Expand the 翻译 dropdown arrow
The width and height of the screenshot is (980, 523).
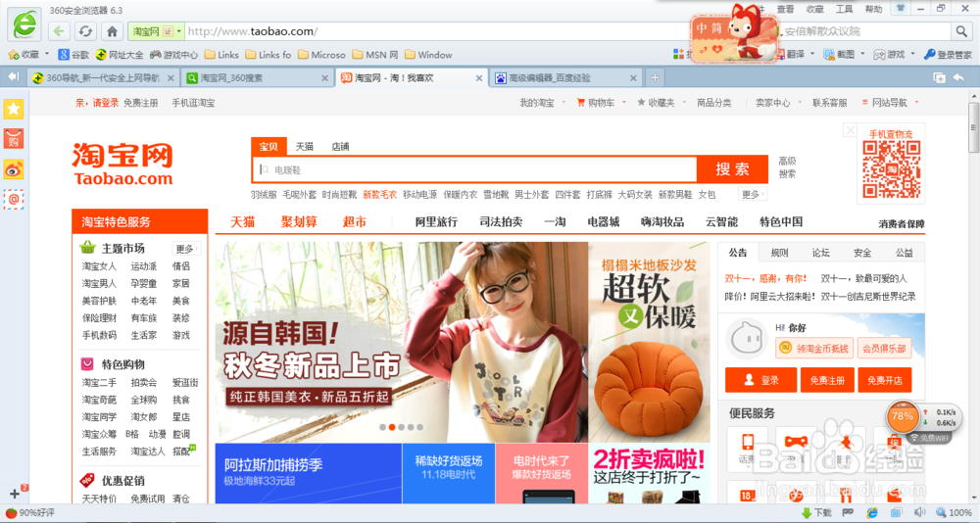click(x=811, y=55)
